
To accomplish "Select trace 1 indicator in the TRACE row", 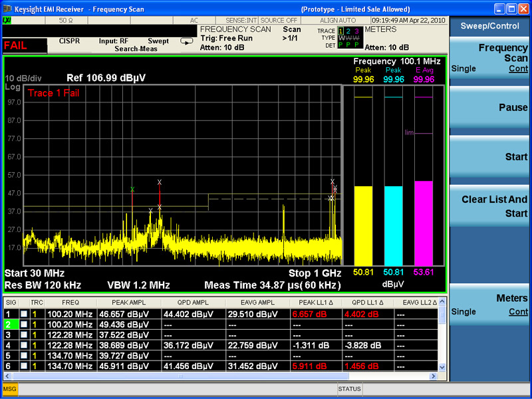I will 341,31.
